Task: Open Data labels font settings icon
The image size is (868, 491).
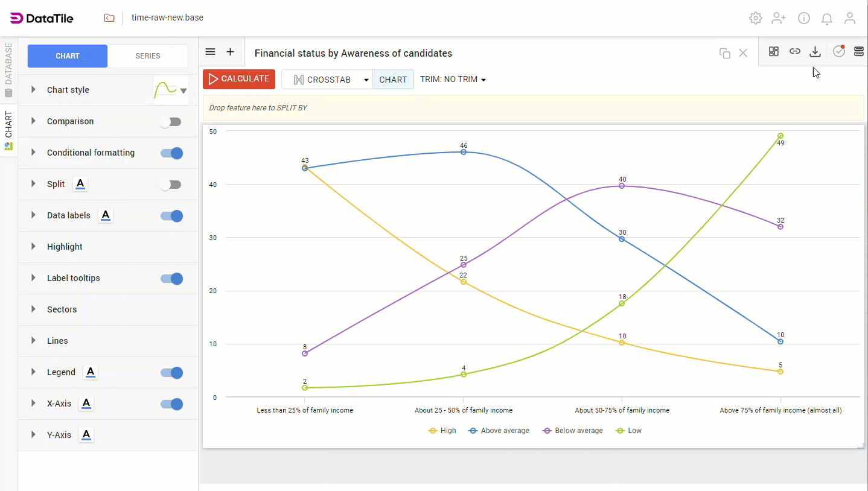Action: (106, 215)
